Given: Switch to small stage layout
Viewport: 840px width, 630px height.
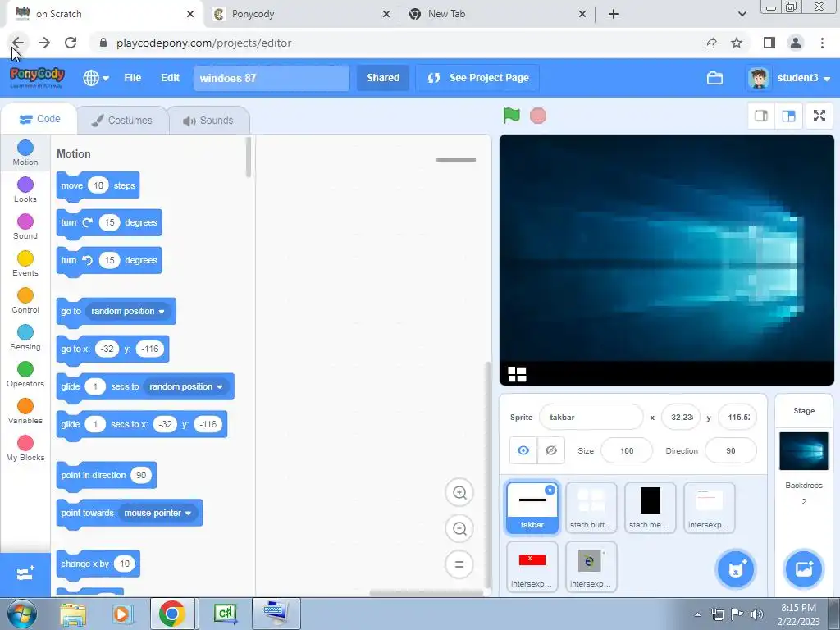Looking at the screenshot, I should [x=761, y=116].
